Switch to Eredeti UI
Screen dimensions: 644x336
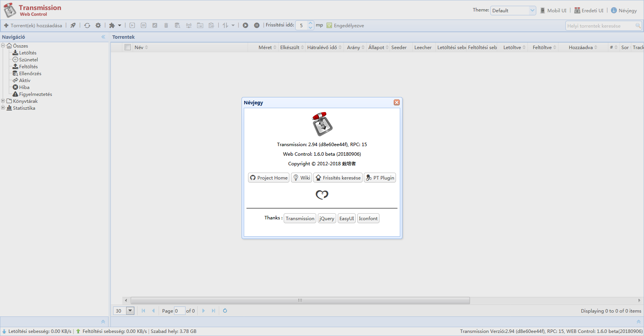(589, 10)
